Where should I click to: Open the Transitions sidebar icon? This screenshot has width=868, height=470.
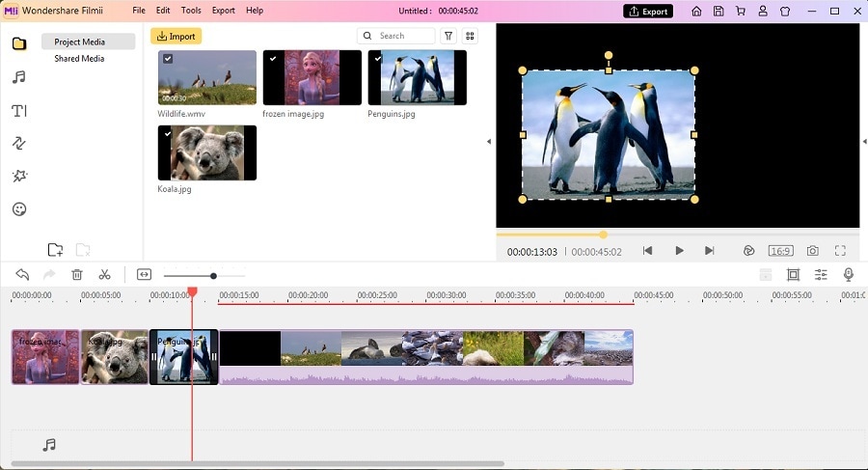pos(19,143)
